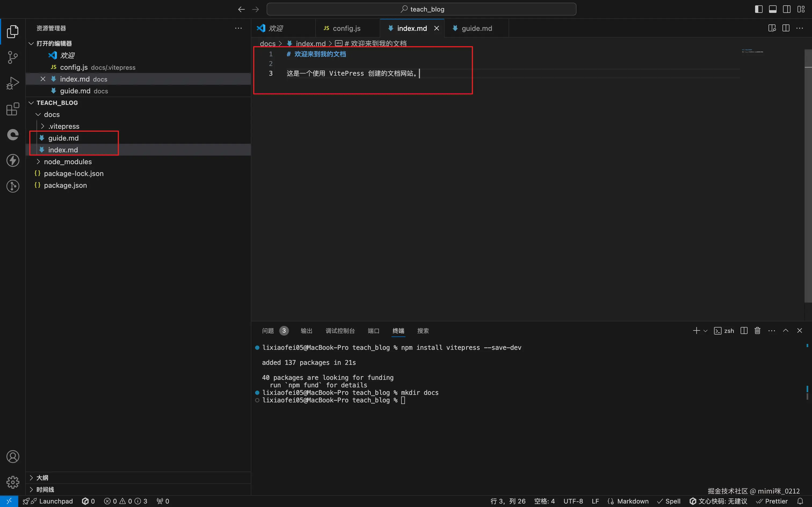Screen dimensions: 812x507
Task: Open the Extensions view
Action: [12, 109]
